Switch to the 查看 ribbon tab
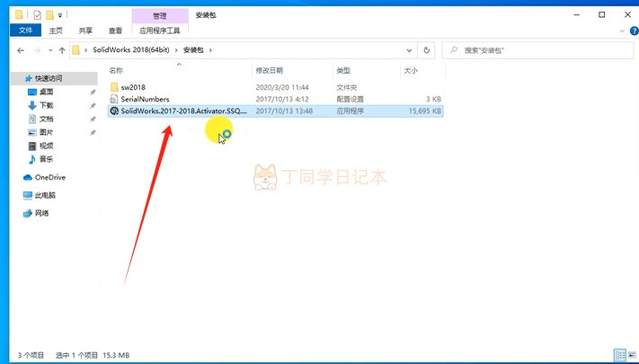The width and height of the screenshot is (639, 364). tap(115, 31)
